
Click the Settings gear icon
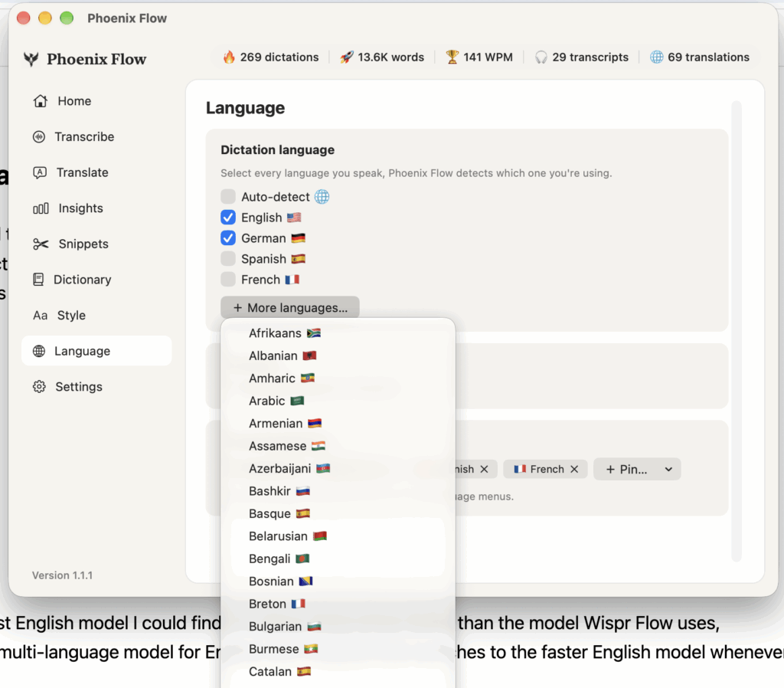39,387
